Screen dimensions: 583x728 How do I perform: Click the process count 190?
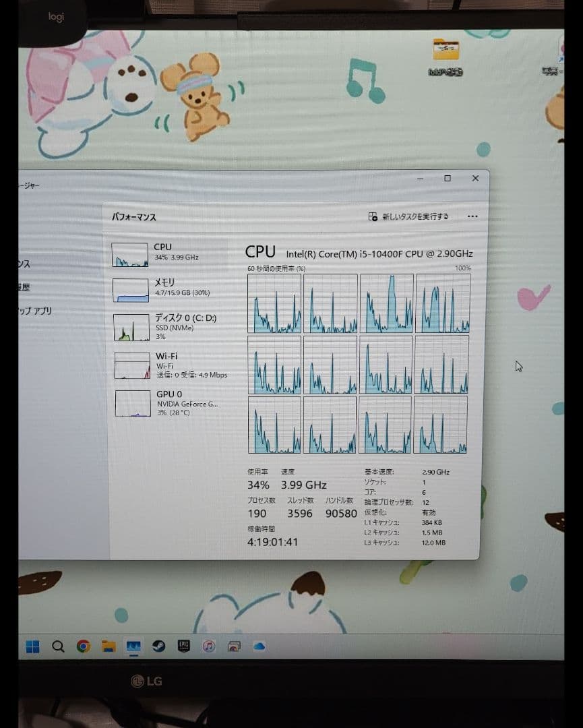pyautogui.click(x=257, y=514)
